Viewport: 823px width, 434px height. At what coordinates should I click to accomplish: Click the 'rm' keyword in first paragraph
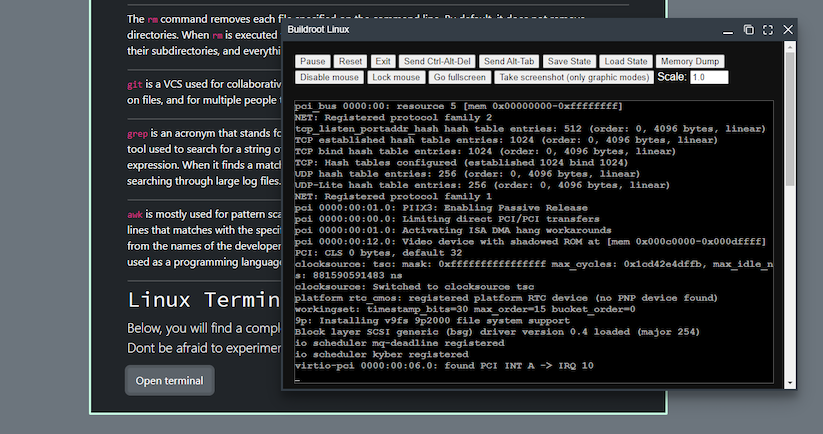153,19
